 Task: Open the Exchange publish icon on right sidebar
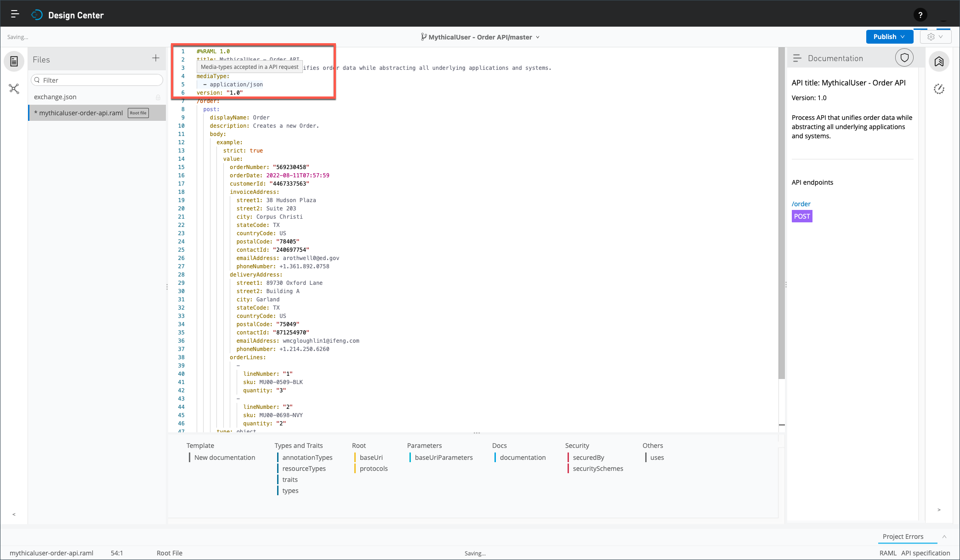click(x=939, y=62)
